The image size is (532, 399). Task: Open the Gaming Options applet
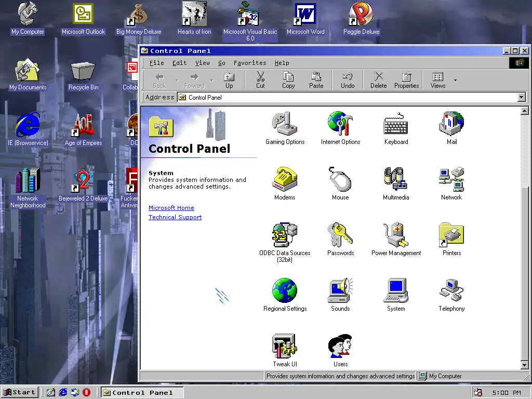pyautogui.click(x=285, y=128)
